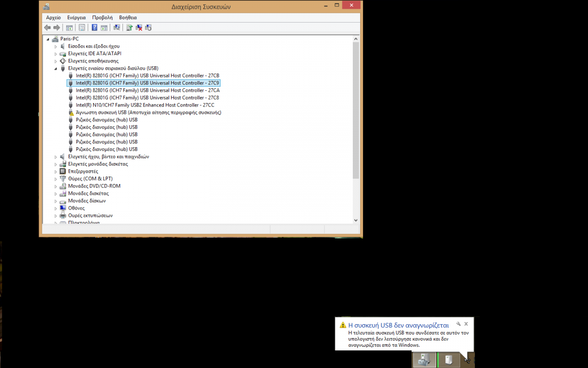Click the printer icon beside Ουρές εκτυπώσεων
The width and height of the screenshot is (588, 368).
pyautogui.click(x=63, y=215)
